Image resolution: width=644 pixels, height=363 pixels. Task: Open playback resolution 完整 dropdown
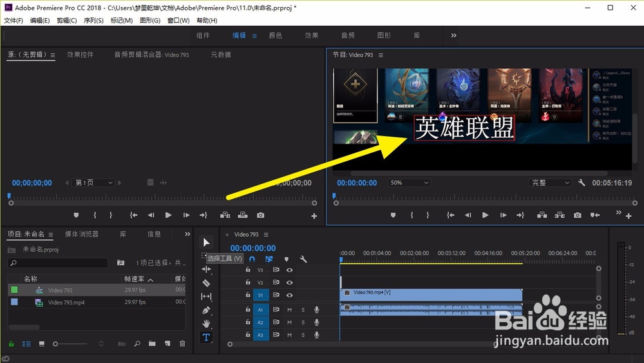point(551,182)
